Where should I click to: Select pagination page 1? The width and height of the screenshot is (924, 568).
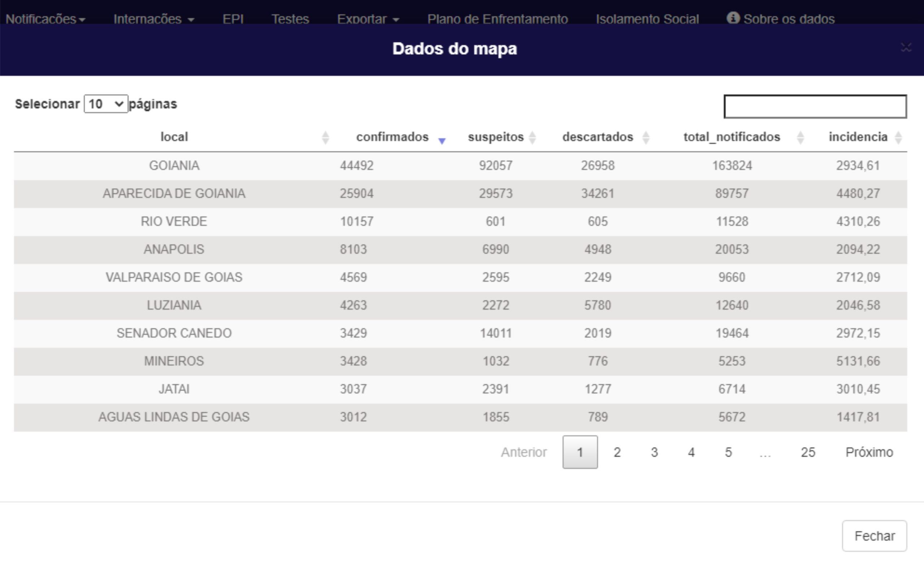[x=580, y=452]
